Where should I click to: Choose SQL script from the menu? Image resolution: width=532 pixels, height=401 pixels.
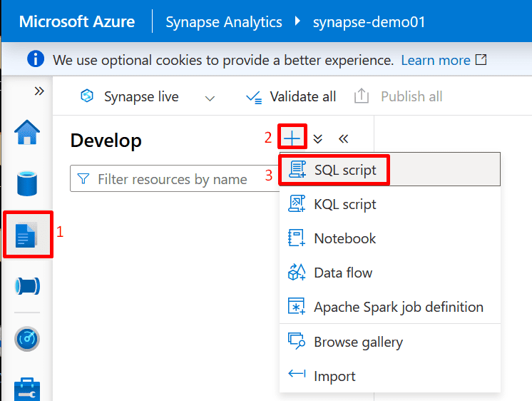tap(344, 170)
